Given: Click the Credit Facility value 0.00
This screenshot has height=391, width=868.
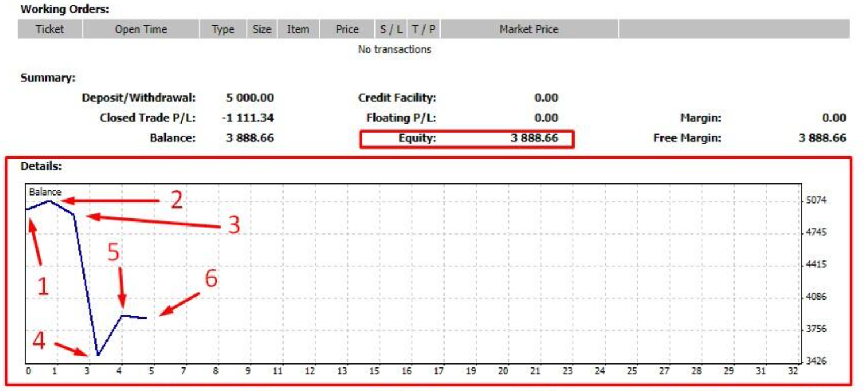Looking at the screenshot, I should point(546,98).
